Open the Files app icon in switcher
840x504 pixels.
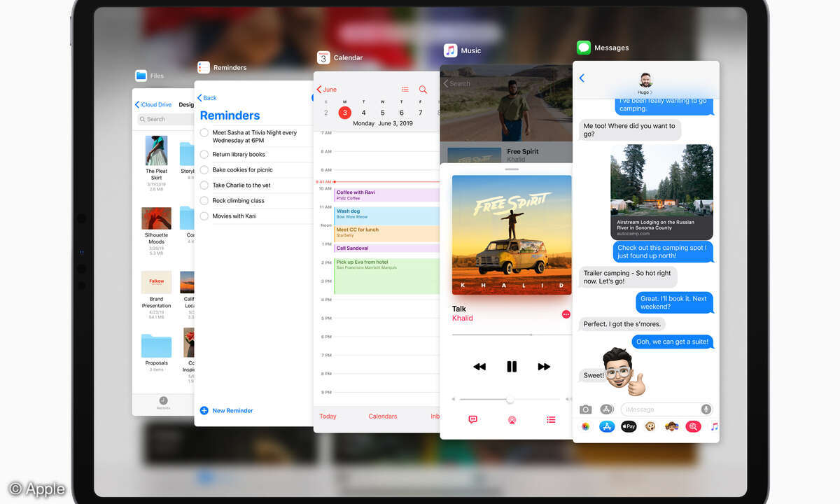tap(141, 76)
